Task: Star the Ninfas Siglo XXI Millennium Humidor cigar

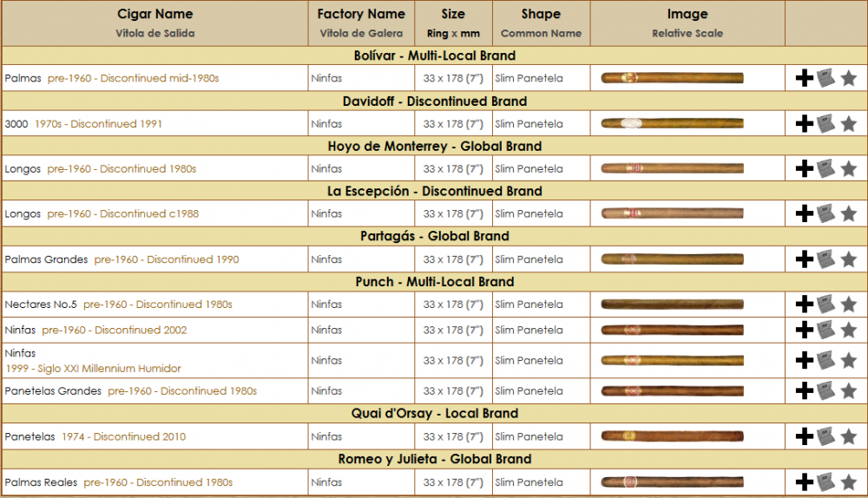Action: tap(849, 360)
